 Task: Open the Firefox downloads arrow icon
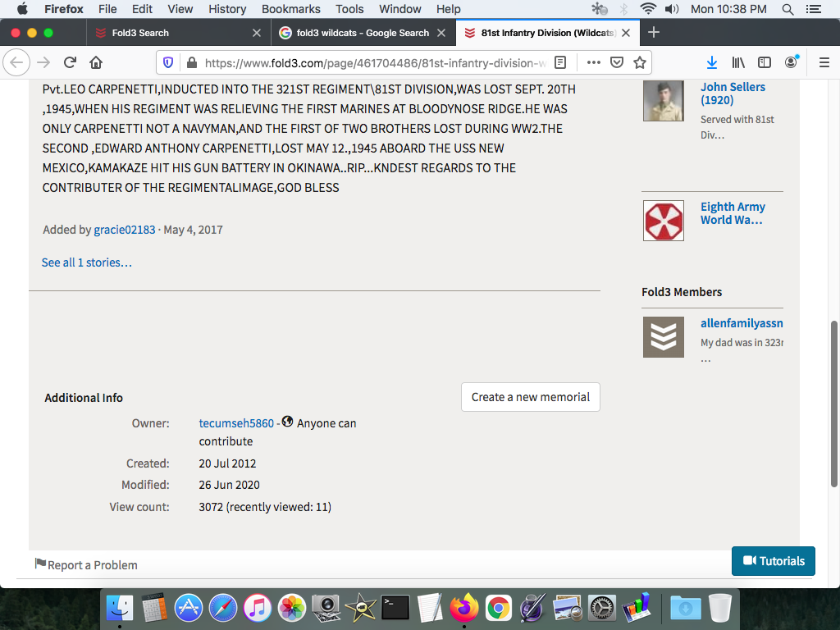point(712,62)
